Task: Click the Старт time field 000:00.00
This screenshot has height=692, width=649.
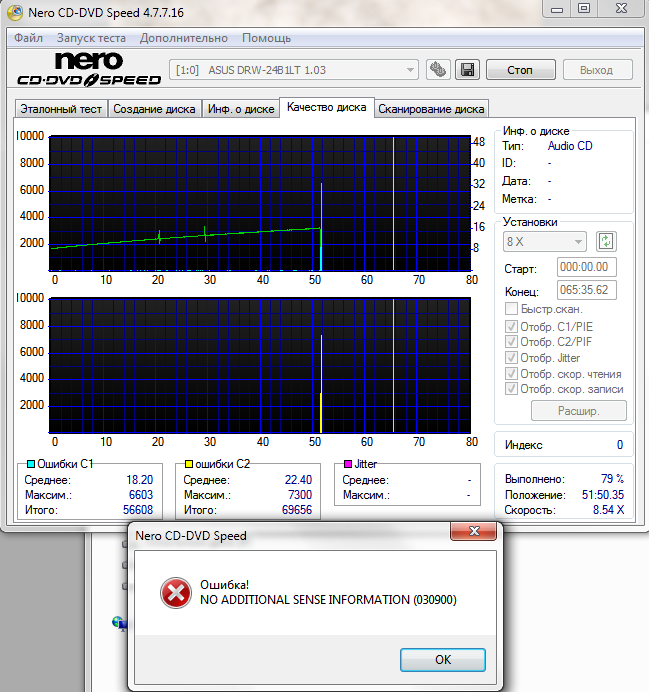Action: point(586,267)
